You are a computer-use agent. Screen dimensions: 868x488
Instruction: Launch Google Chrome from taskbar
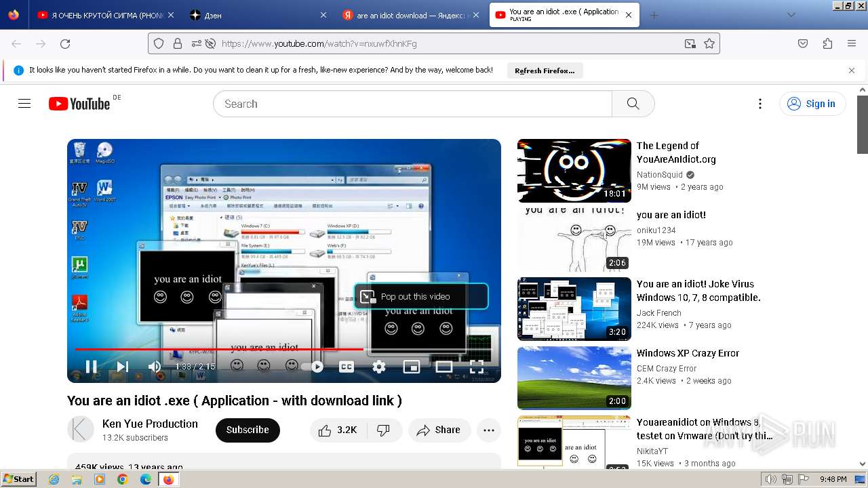[123, 479]
